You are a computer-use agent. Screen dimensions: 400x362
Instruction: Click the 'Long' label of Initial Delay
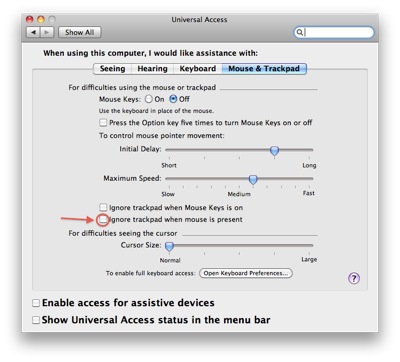tap(309, 165)
